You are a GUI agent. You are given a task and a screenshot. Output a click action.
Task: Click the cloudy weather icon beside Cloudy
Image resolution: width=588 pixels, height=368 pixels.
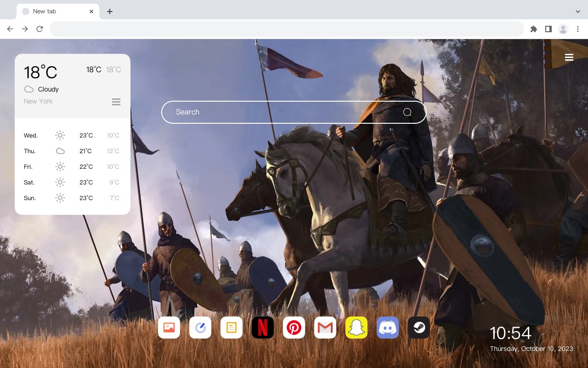29,89
